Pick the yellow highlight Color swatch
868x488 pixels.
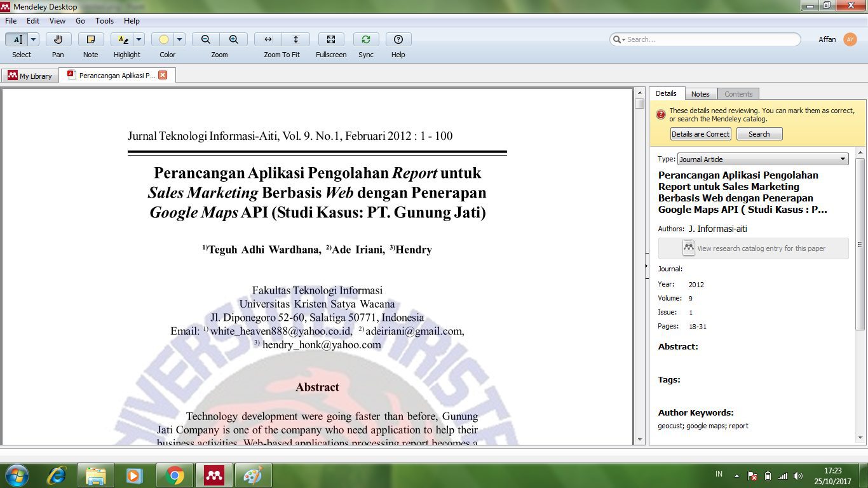click(x=163, y=39)
